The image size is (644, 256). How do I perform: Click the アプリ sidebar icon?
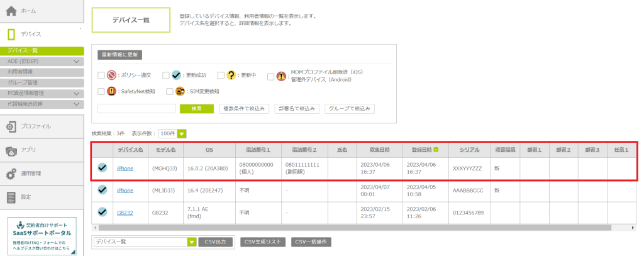tap(11, 150)
